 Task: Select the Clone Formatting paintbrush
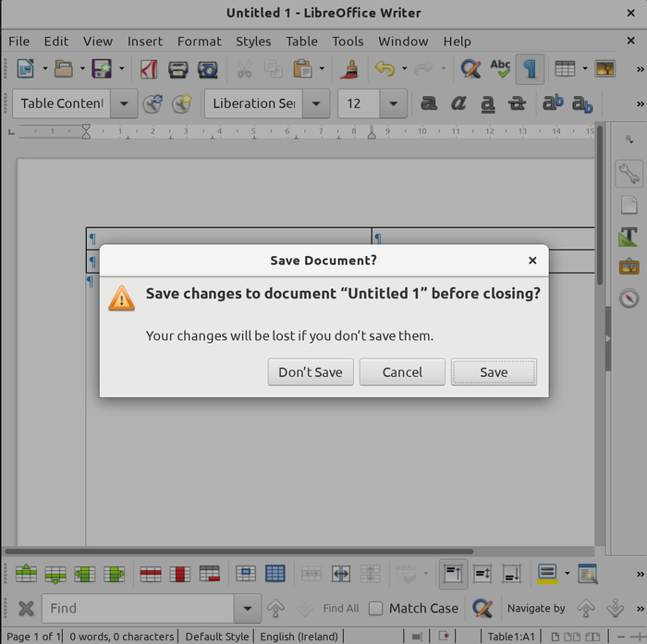[350, 69]
